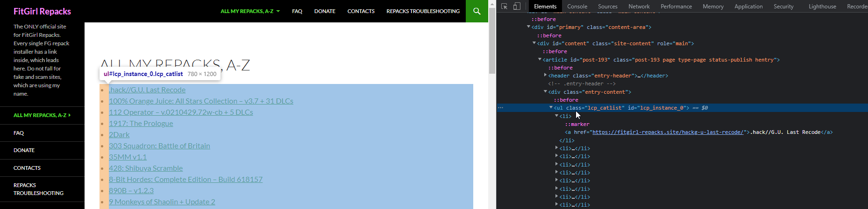
Task: Switch to the DevTools Application tab
Action: coord(748,7)
